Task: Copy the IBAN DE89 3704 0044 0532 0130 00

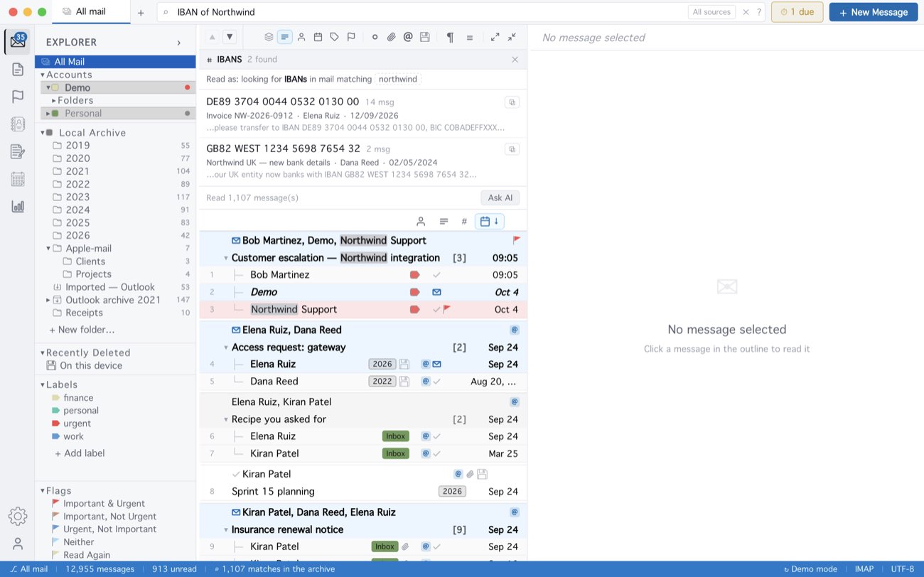Action: [x=512, y=102]
